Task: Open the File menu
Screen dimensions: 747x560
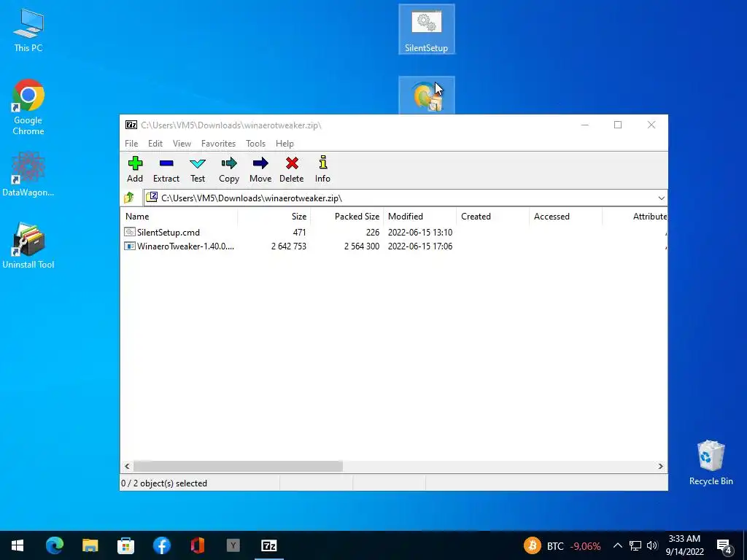Action: 131,144
